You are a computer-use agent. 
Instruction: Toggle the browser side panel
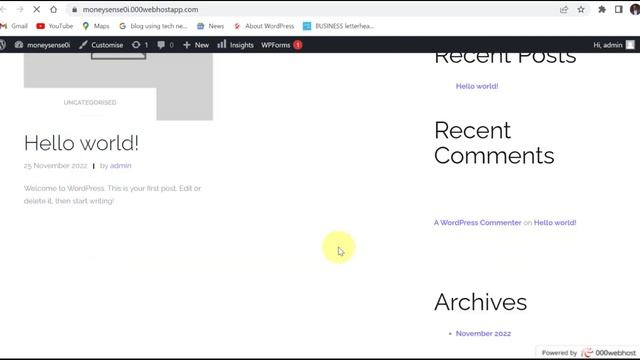point(619,9)
